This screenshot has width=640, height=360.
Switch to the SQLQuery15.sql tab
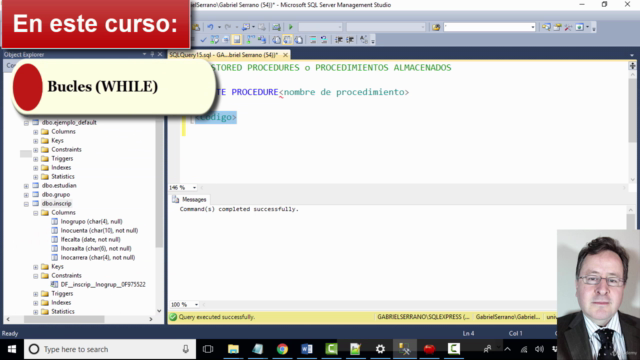click(224, 55)
